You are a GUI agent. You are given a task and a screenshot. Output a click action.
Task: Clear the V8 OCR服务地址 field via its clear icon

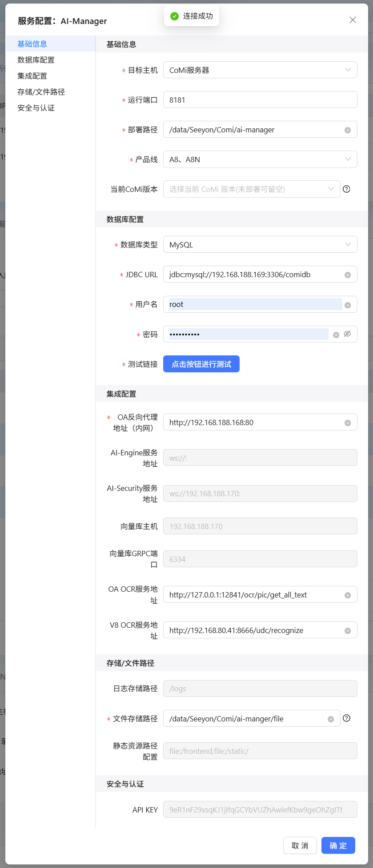tap(348, 631)
